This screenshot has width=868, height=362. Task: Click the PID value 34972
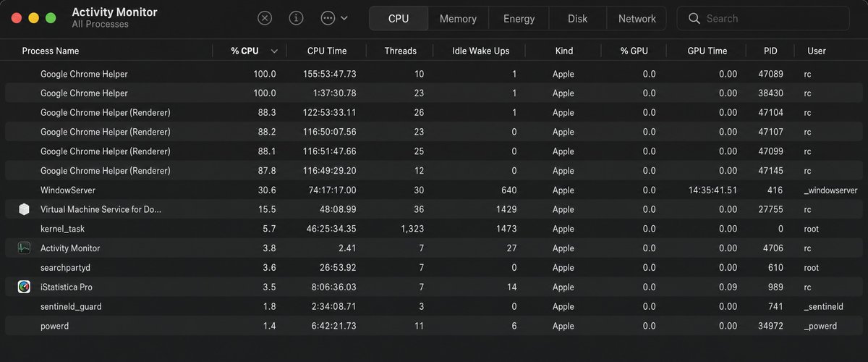point(770,326)
